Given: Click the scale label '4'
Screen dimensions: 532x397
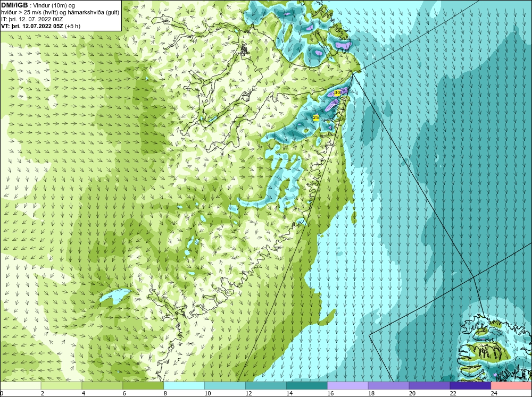Looking at the screenshot, I should pos(84,393).
